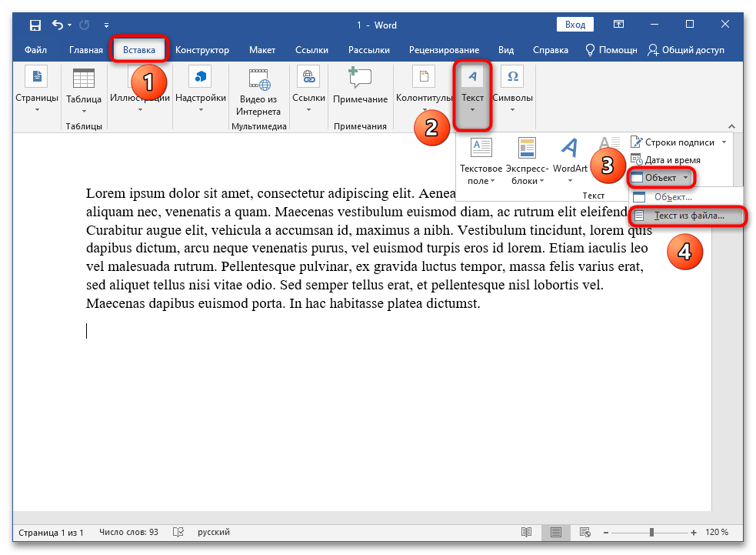Click Общий доступ share button

(x=685, y=50)
